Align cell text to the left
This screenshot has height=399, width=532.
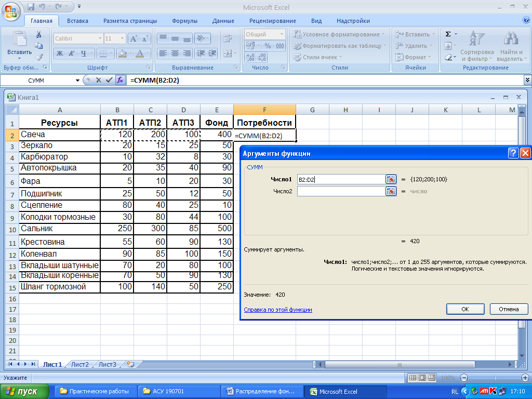163,54
